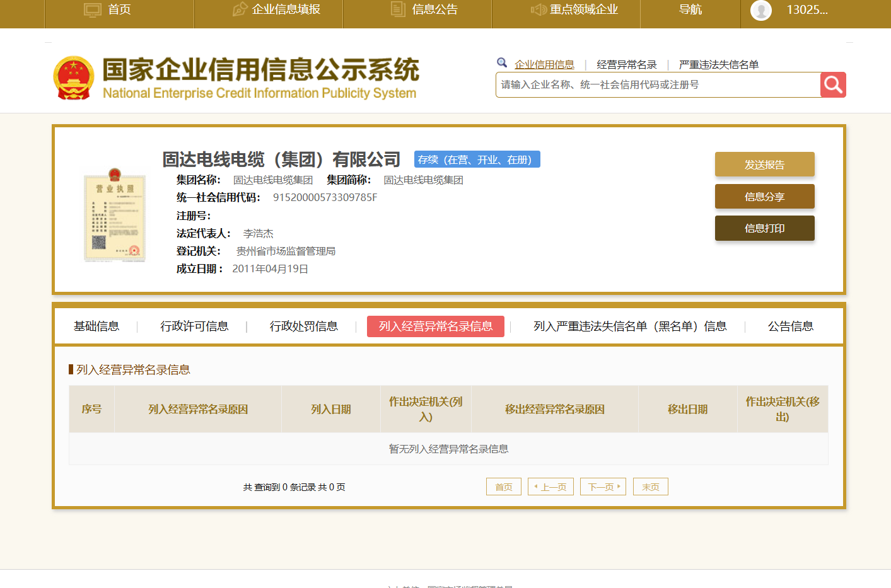Click the document icon beside 信息公告
The height and width of the screenshot is (588, 891).
398,9
